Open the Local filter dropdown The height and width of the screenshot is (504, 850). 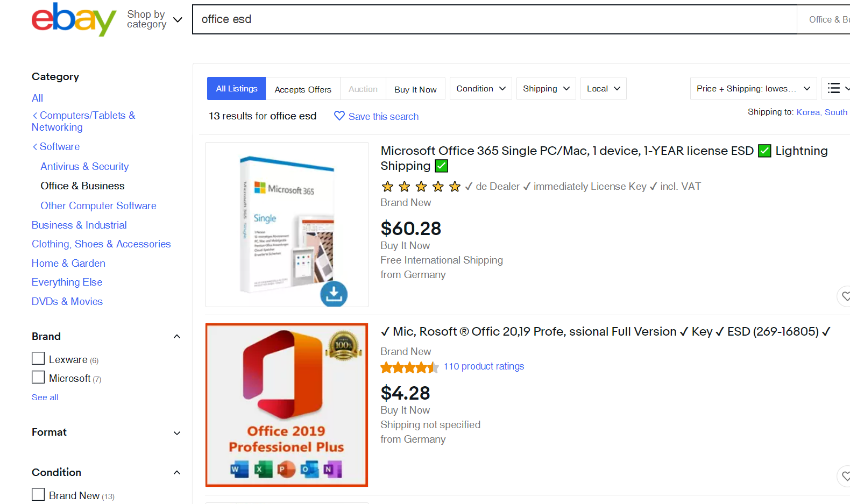click(x=603, y=89)
